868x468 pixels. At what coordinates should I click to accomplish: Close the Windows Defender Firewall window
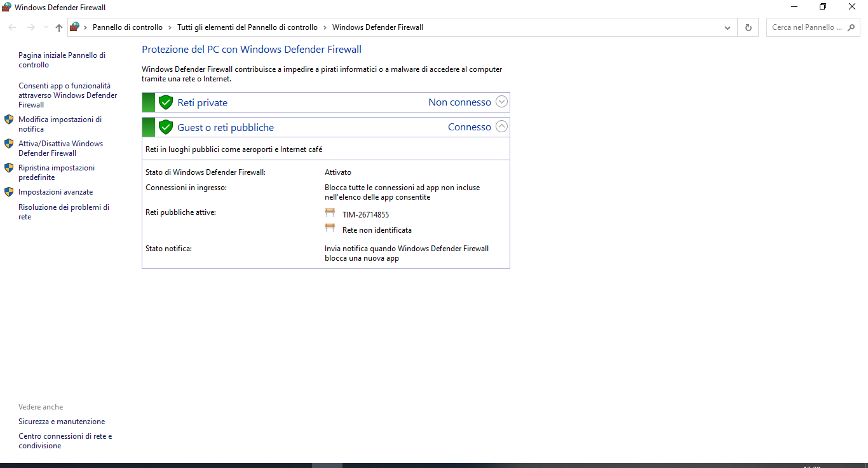pyautogui.click(x=852, y=7)
